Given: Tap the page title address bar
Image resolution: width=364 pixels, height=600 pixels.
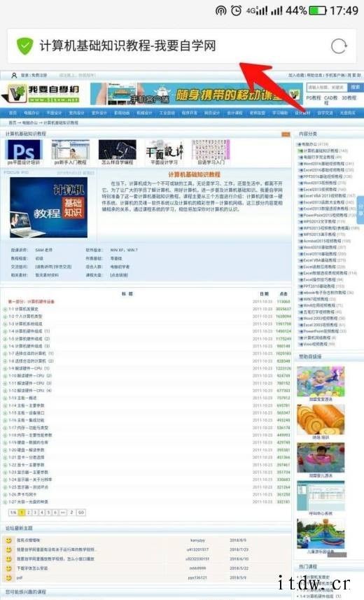Looking at the screenshot, I should [x=182, y=46].
